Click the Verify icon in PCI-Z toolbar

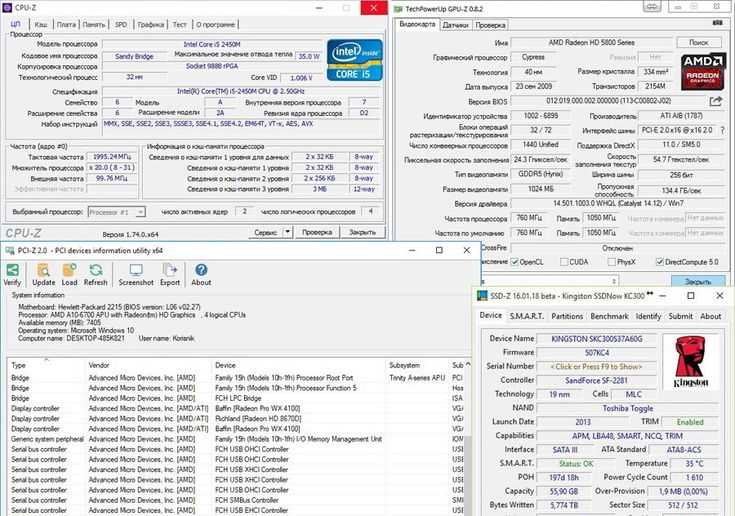[x=12, y=270]
